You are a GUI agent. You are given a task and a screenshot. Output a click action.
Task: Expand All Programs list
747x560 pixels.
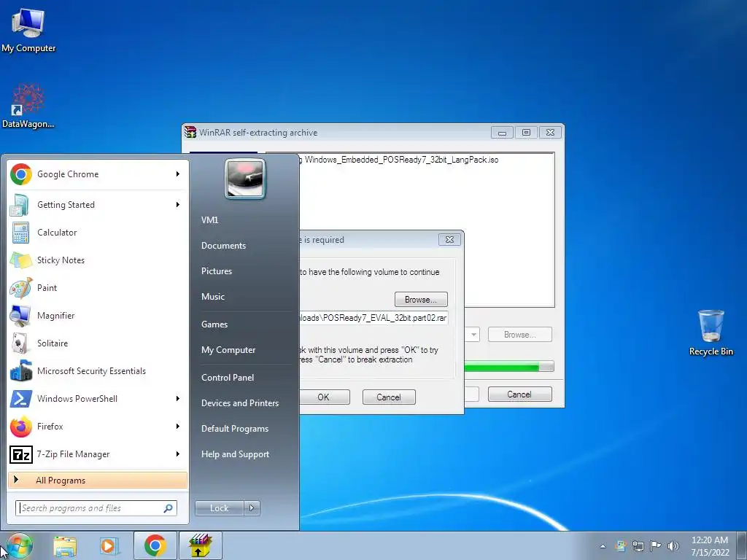pos(98,481)
